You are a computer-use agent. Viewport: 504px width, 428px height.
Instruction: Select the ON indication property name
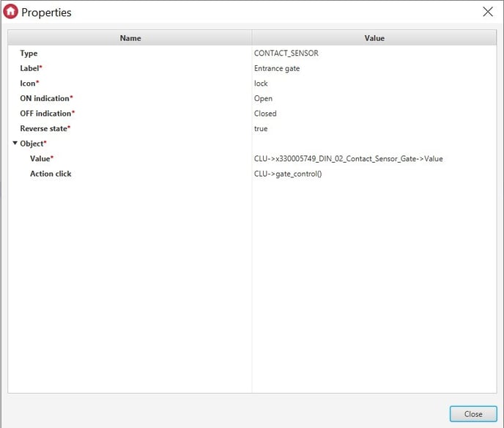coord(46,98)
